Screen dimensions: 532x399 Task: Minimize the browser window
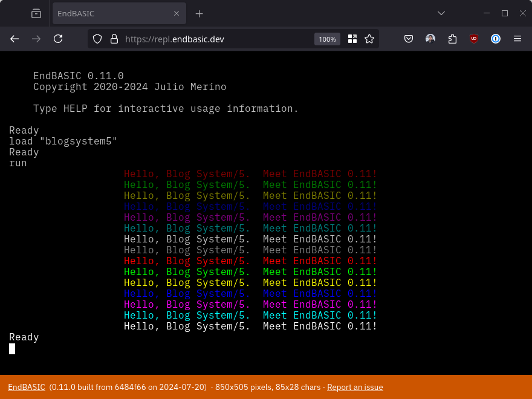coord(487,13)
